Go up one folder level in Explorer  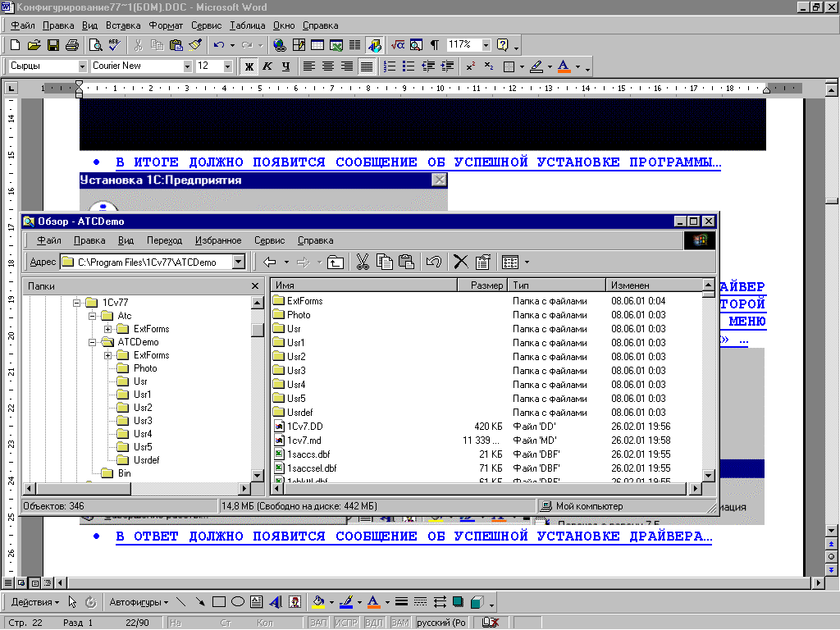click(336, 262)
